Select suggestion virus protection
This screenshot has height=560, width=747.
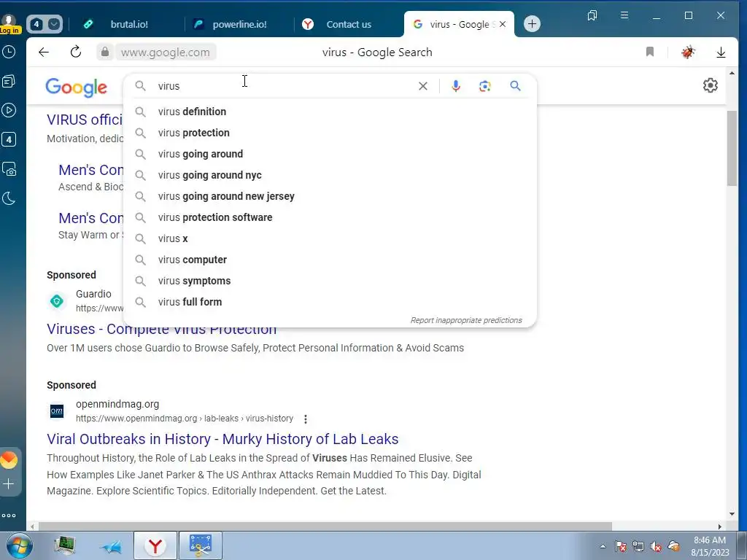pyautogui.click(x=330, y=133)
